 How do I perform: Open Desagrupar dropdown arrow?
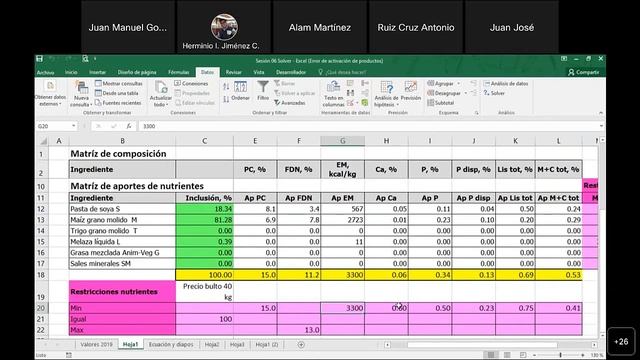[x=466, y=93]
